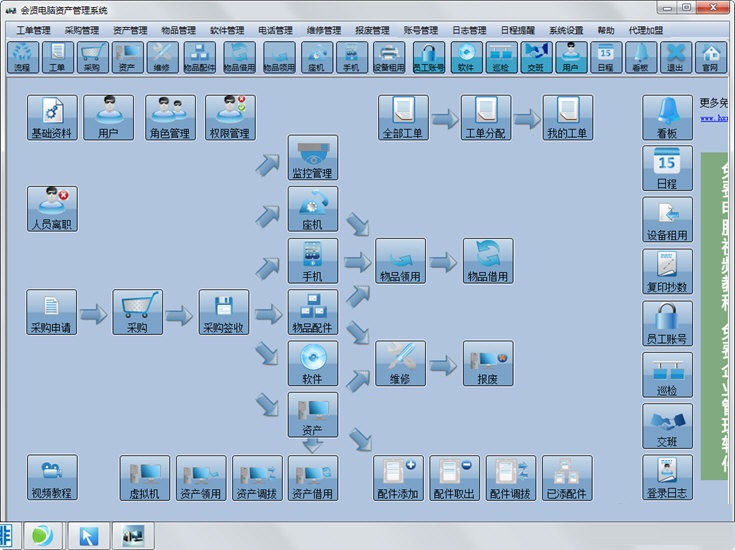Open the 人员离职 staff departure icon
The image size is (735, 550).
(52, 208)
